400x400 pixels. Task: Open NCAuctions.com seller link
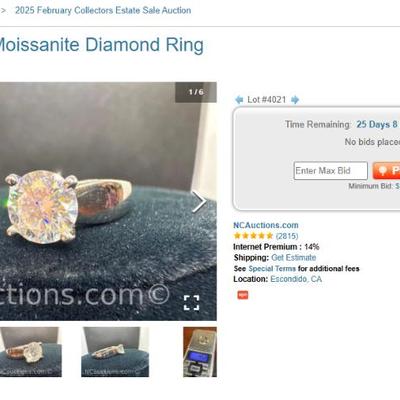click(x=266, y=225)
